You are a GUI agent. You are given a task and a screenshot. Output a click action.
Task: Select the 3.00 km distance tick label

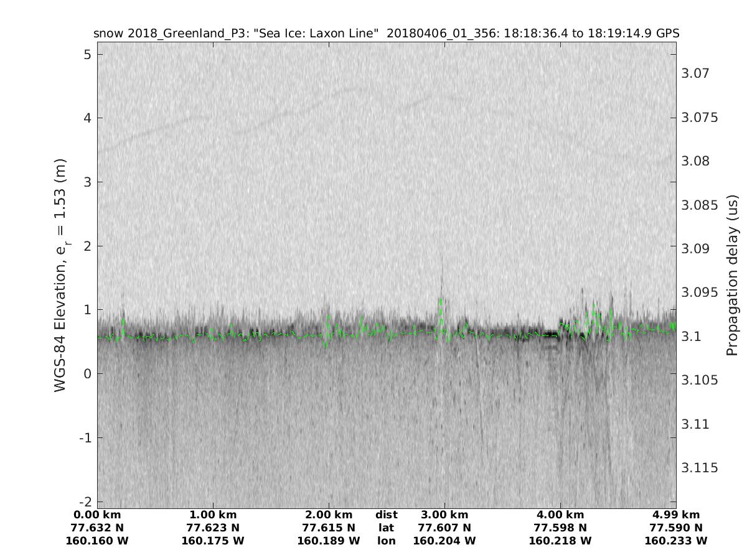(x=444, y=515)
